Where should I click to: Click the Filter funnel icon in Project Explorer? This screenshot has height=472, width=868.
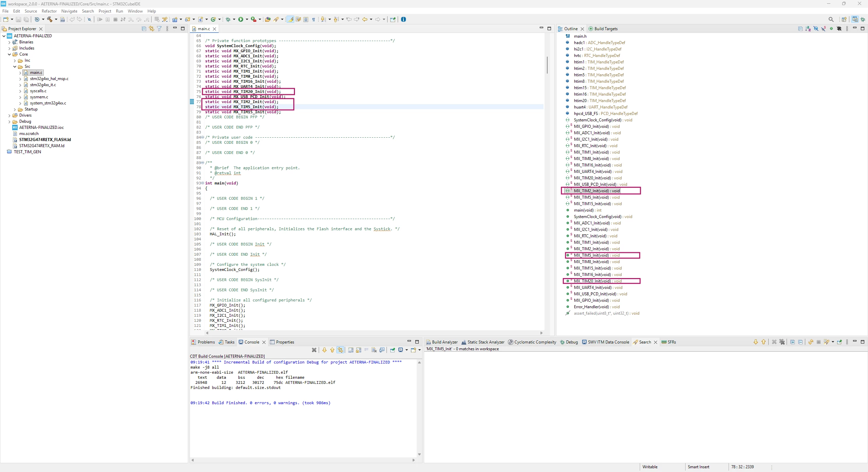(159, 29)
